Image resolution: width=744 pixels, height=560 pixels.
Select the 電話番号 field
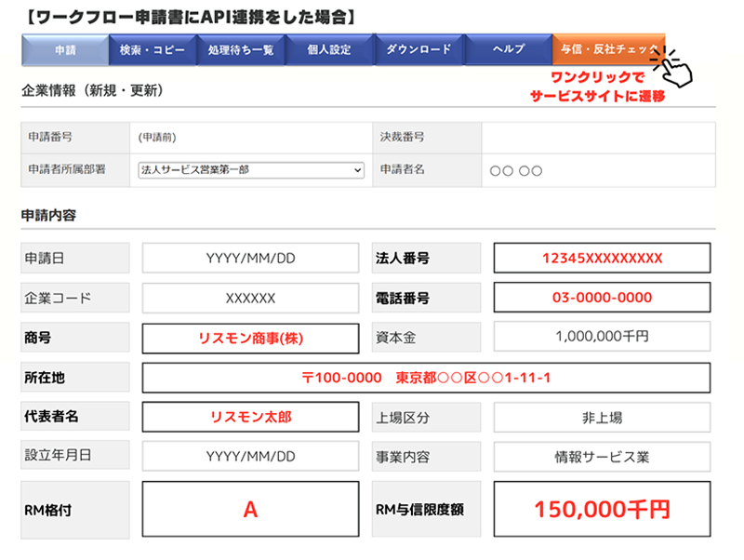click(602, 299)
